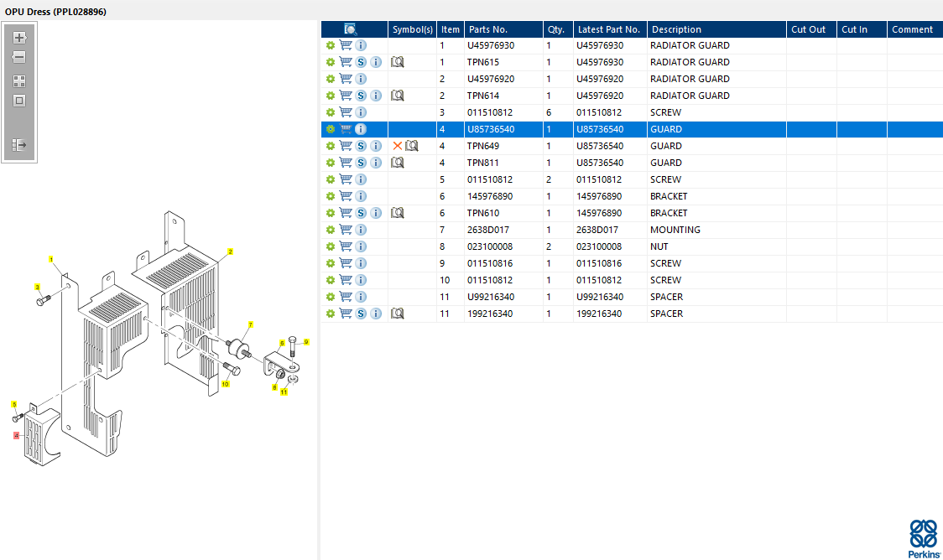Add the selected U85736540 guard to cart
This screenshot has height=560, width=943.
tap(346, 129)
